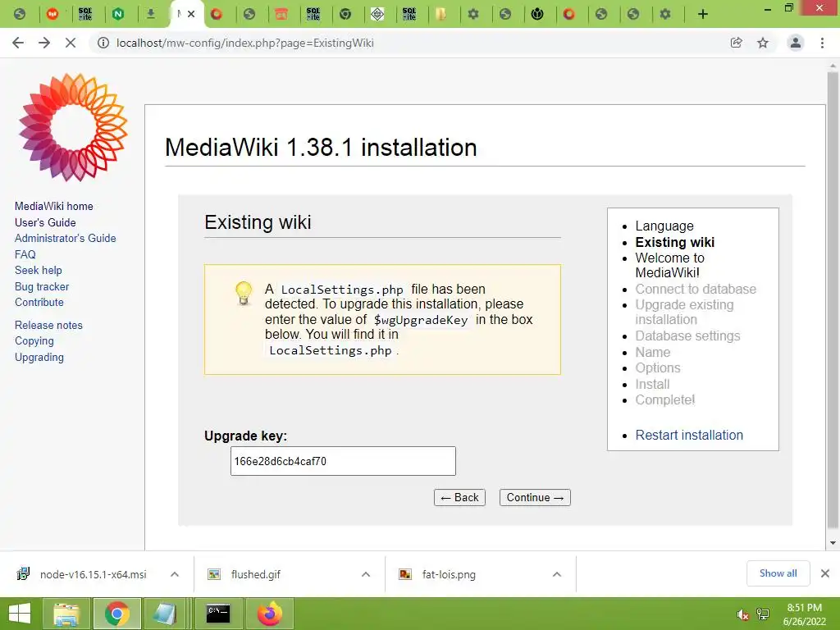
Task: Open the Upgrading link
Action: tap(39, 358)
